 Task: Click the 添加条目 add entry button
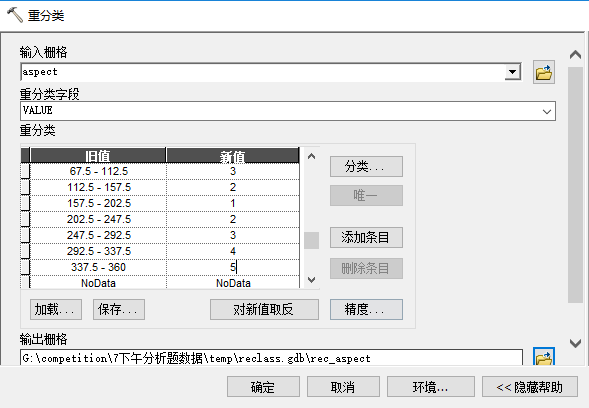pyautogui.click(x=366, y=237)
